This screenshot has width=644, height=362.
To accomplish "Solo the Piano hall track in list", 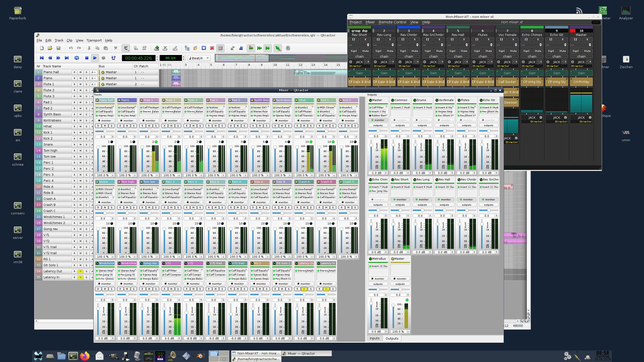I will tap(86, 72).
